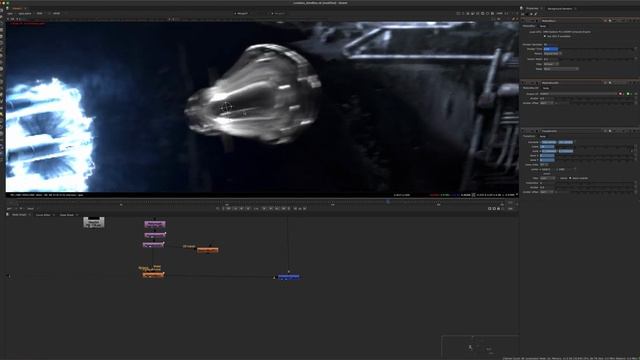Screen dimensions: 640x360
Task: Click the Shutter Time slider track
Action: [596, 49]
